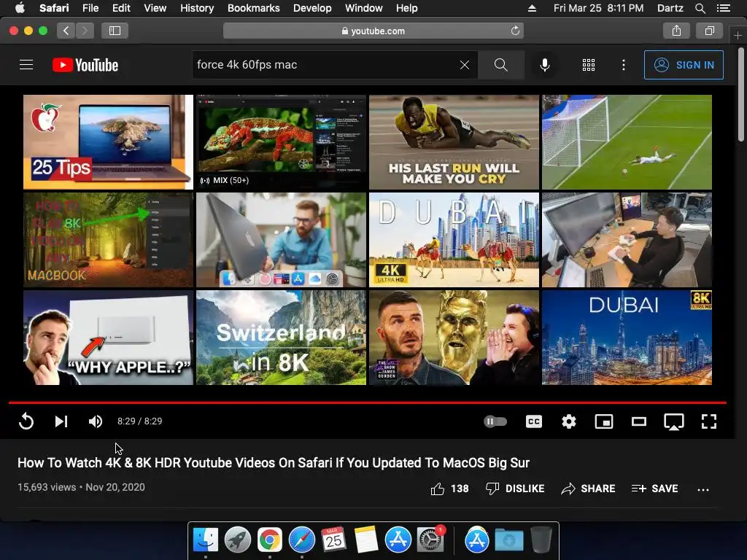Click the Safari address bar

[373, 31]
